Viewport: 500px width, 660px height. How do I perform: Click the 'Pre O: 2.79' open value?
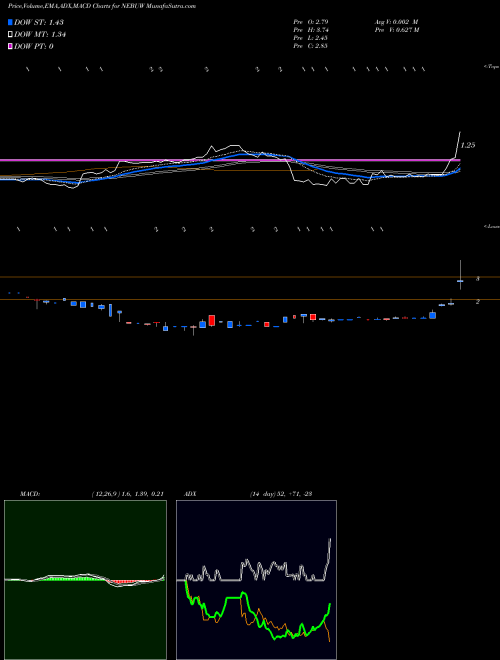(x=311, y=21)
